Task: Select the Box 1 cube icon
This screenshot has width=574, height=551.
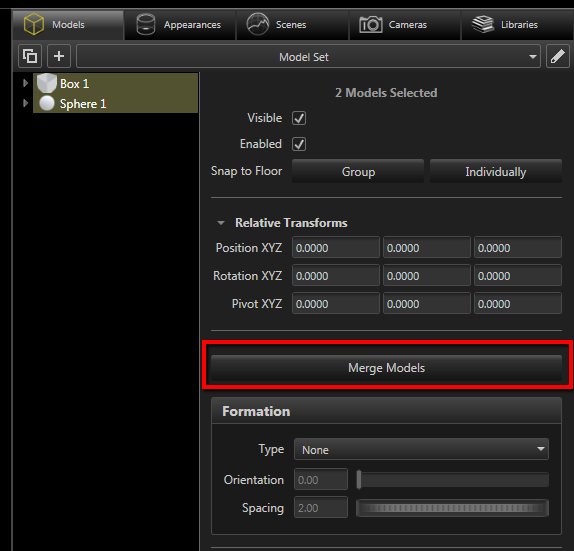Action: coord(47,83)
